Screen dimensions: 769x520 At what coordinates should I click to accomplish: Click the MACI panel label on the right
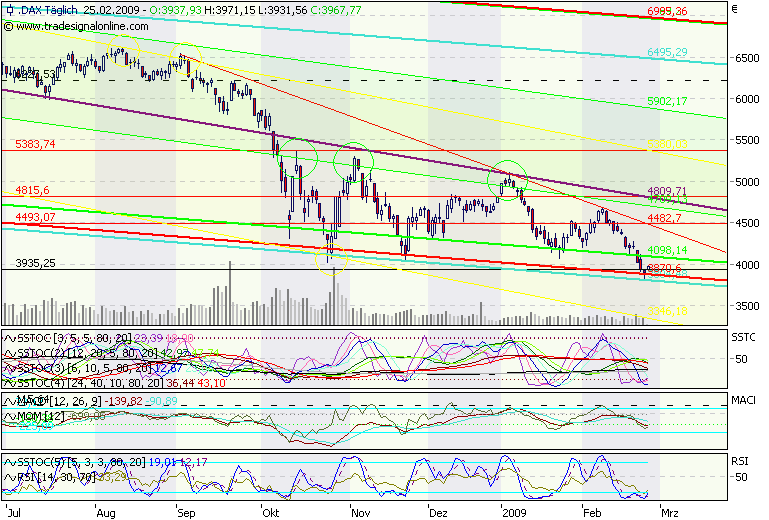tap(744, 400)
